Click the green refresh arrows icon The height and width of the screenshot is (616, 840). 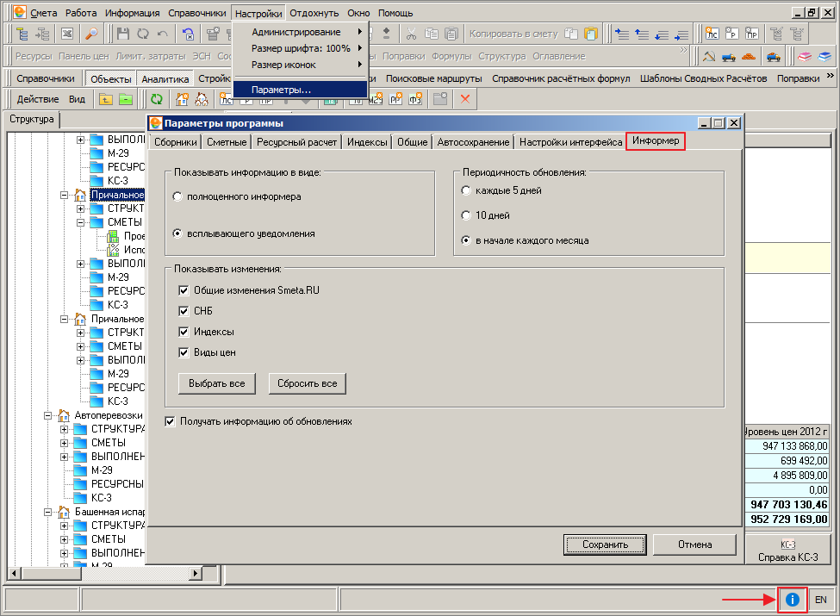pyautogui.click(x=157, y=99)
